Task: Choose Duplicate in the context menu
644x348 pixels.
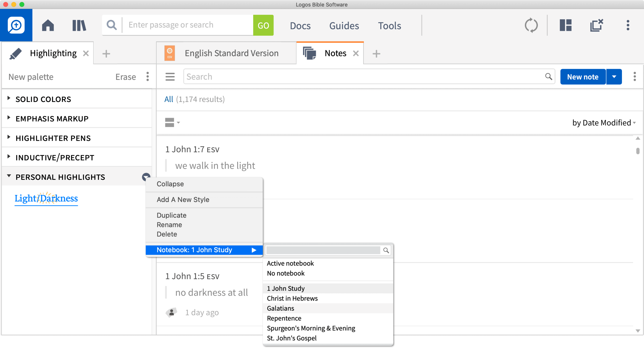Action: (x=171, y=215)
